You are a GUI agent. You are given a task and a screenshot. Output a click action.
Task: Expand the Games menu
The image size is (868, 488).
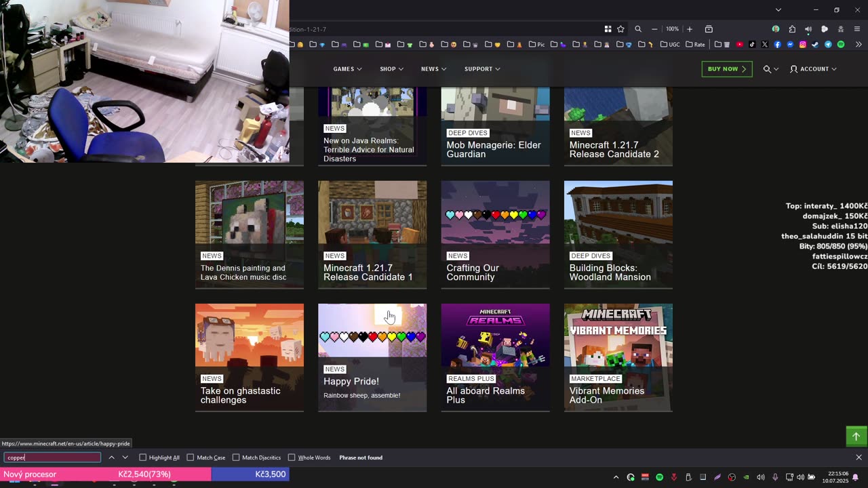(347, 69)
